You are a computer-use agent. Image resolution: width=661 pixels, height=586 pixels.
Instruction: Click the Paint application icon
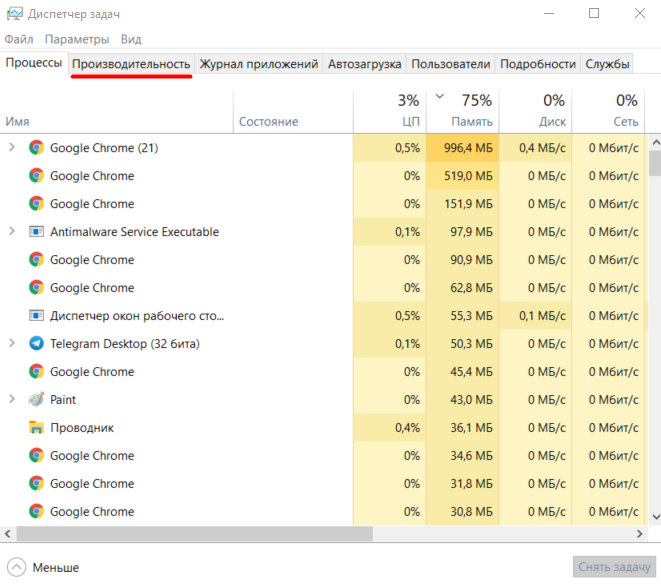[36, 399]
